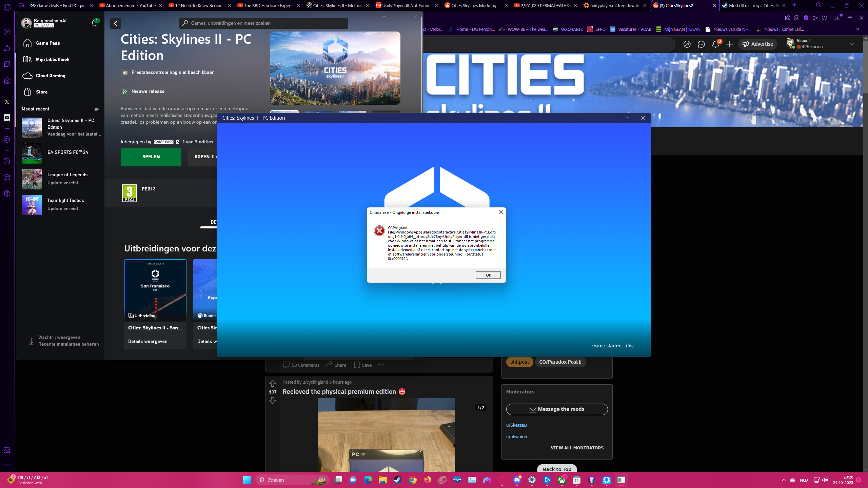Click the Xbox search field
Image resolution: width=868 pixels, height=488 pixels.
click(x=263, y=23)
